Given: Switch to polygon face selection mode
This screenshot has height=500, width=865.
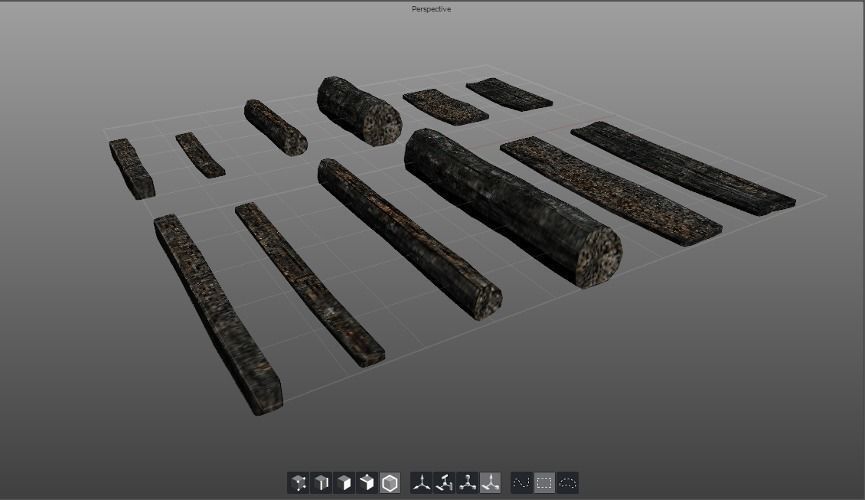Looking at the screenshot, I should pyautogui.click(x=344, y=483).
